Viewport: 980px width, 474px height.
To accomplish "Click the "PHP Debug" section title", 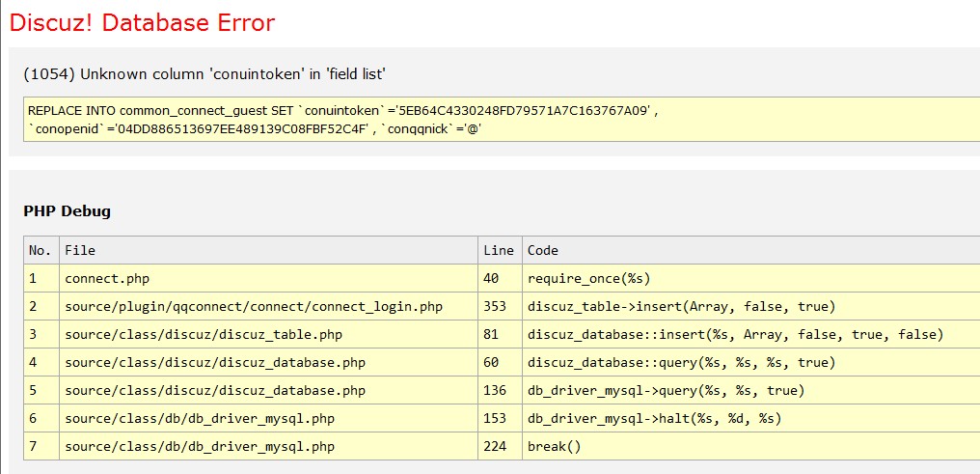I will coord(67,210).
